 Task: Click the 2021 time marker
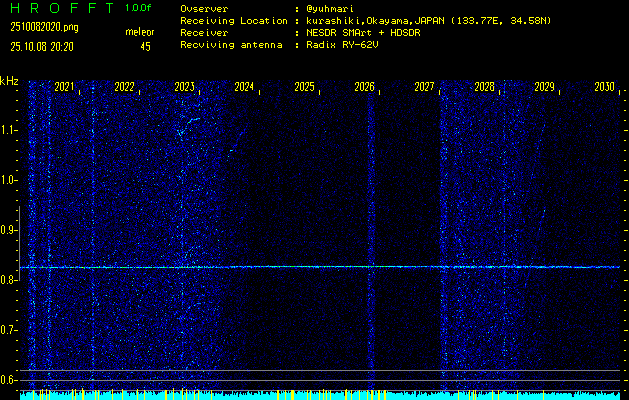point(64,87)
